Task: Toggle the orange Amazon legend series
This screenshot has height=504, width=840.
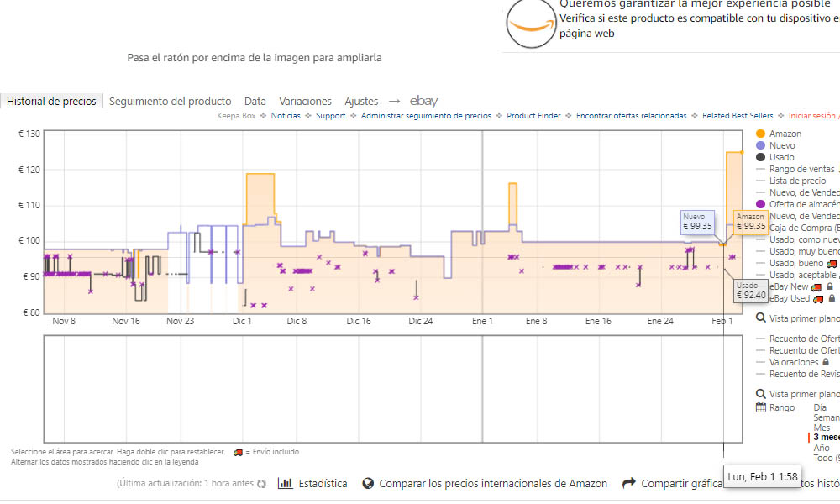Action: coord(760,134)
